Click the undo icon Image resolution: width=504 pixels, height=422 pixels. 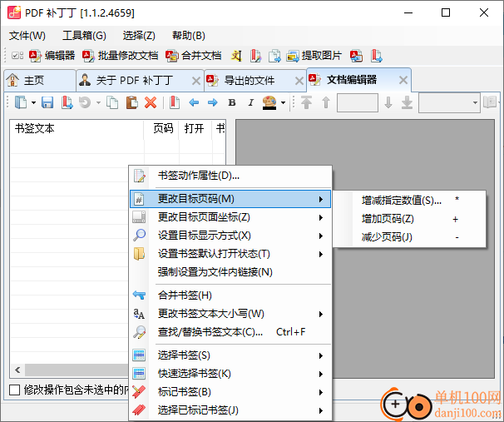click(85, 102)
